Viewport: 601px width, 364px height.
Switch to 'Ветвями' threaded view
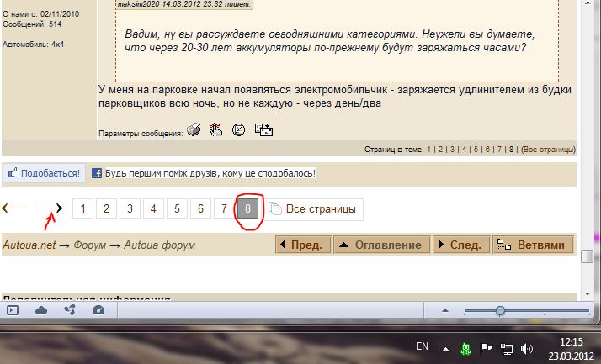[532, 245]
